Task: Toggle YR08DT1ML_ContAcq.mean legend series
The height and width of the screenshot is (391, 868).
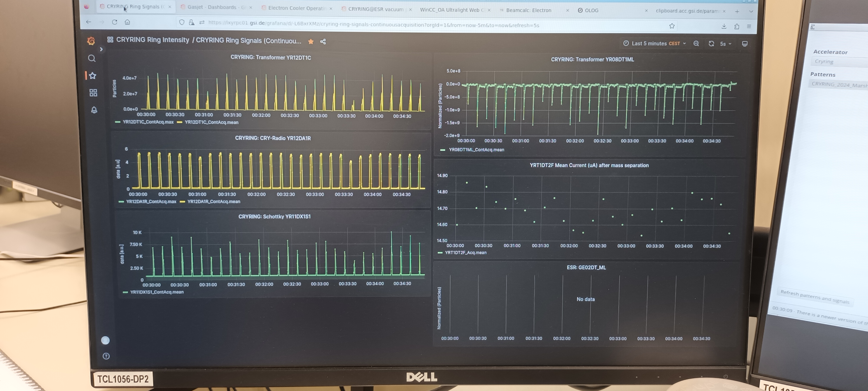Action: point(476,149)
